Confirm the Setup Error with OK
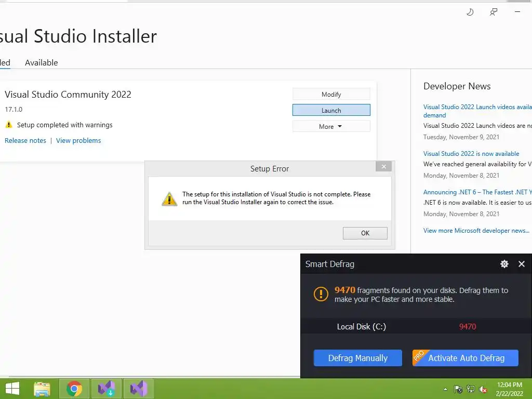Screen dimensions: 532x399 tap(365, 233)
